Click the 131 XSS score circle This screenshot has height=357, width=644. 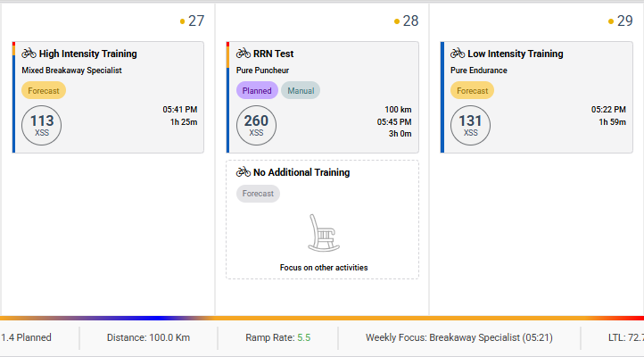(470, 124)
